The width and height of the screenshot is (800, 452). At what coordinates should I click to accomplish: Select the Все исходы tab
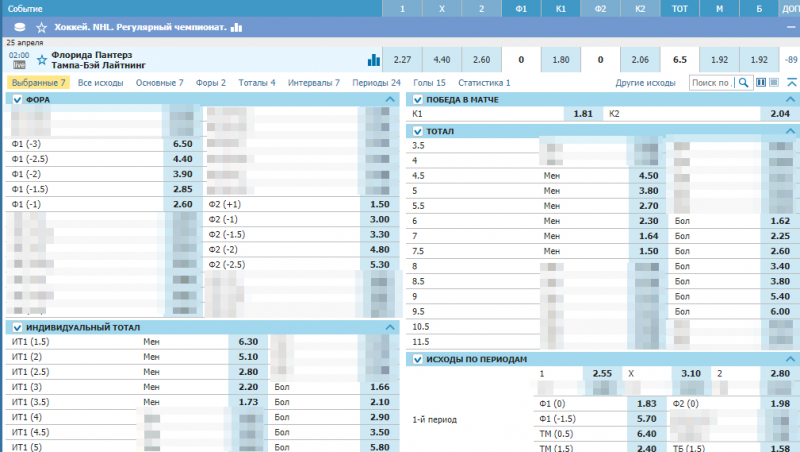click(x=103, y=83)
